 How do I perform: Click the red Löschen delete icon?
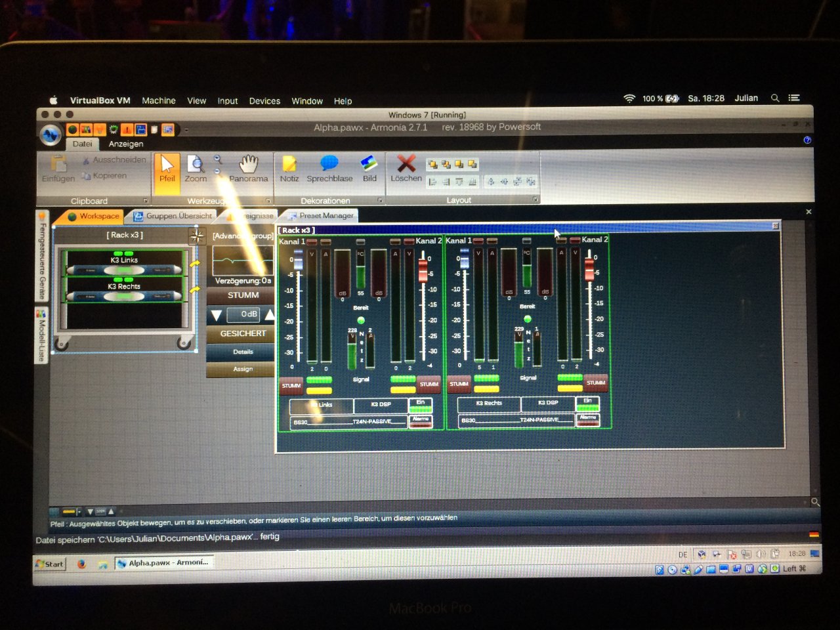(x=406, y=163)
